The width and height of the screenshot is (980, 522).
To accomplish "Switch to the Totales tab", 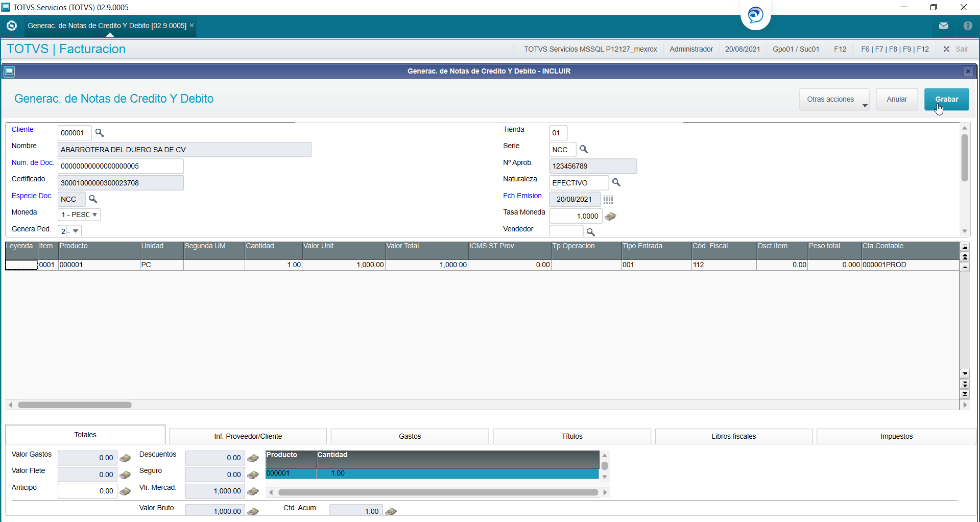I will [x=85, y=435].
